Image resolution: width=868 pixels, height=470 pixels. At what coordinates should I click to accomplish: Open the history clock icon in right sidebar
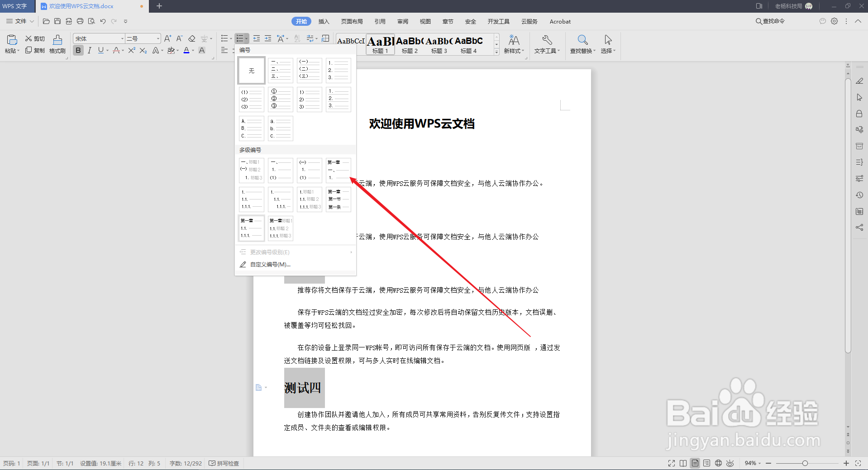[859, 195]
